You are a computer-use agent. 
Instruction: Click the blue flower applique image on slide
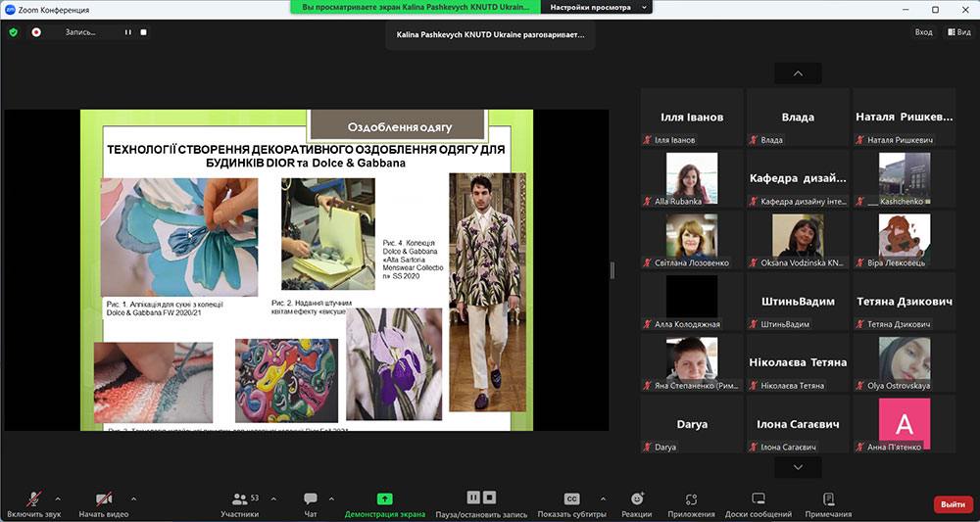click(x=179, y=237)
